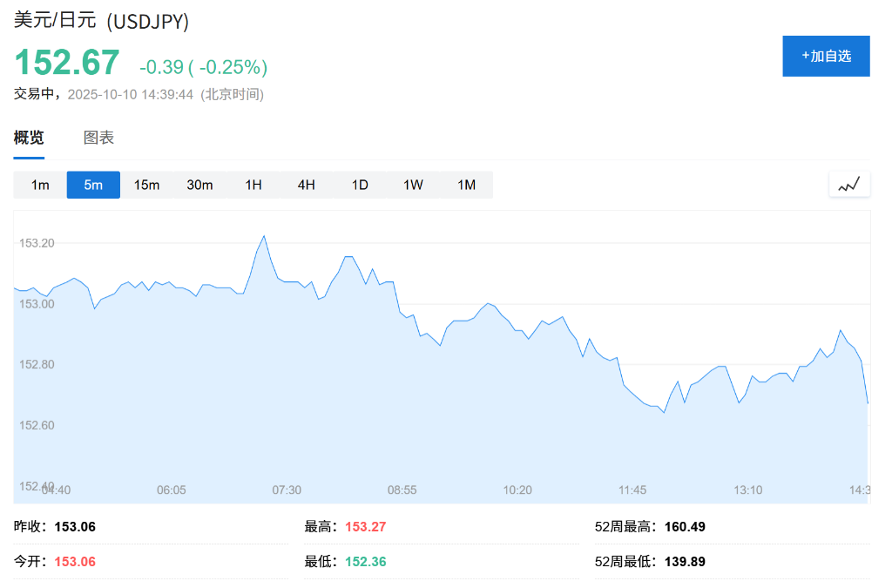Switch to the 1W weekly view

tap(413, 185)
